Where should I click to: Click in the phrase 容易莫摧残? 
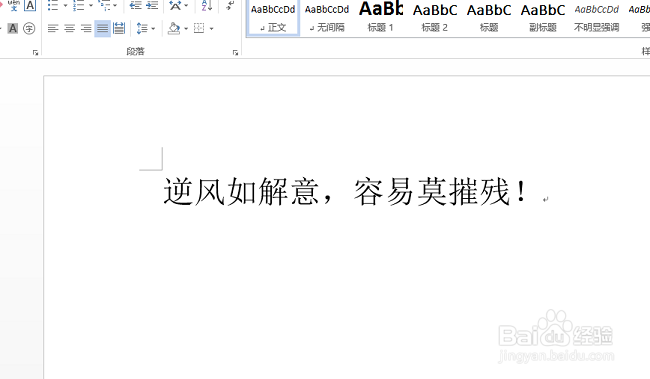(432, 192)
